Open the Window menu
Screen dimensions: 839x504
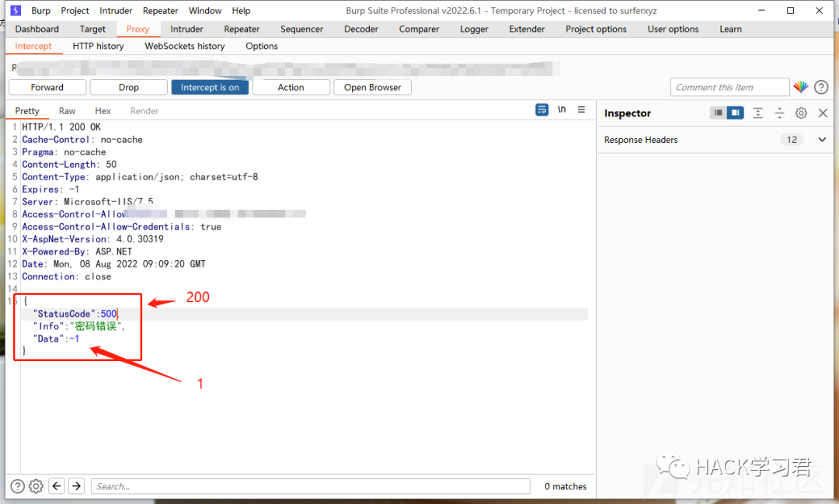[205, 11]
